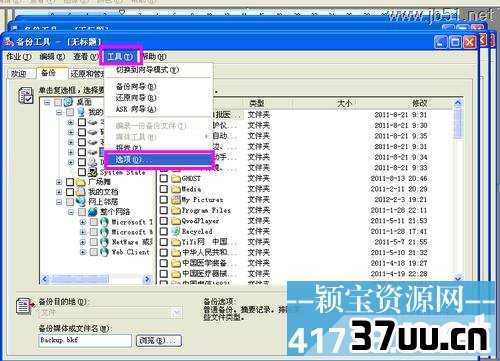The height and width of the screenshot is (361, 500).
Task: Click the YiYi网 folder icon
Action: 176,242
